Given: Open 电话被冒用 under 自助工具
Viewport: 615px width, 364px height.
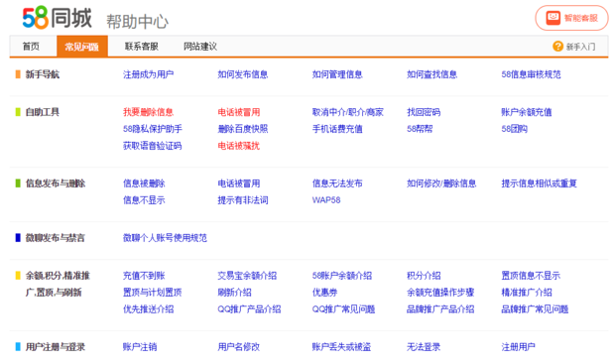Looking at the screenshot, I should coord(239,112).
